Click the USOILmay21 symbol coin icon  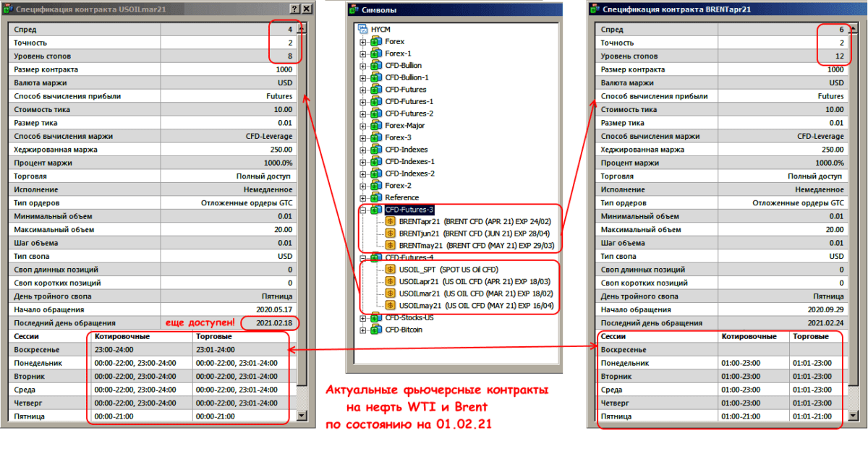click(389, 306)
